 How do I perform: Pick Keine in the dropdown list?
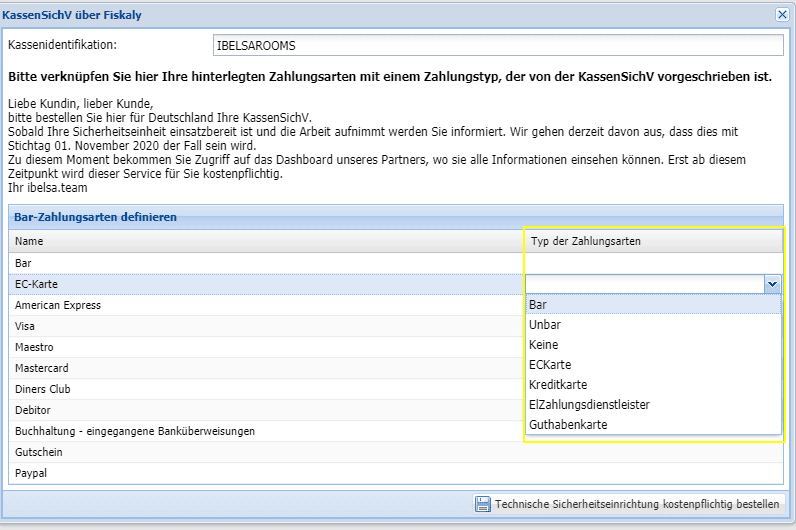(x=543, y=345)
